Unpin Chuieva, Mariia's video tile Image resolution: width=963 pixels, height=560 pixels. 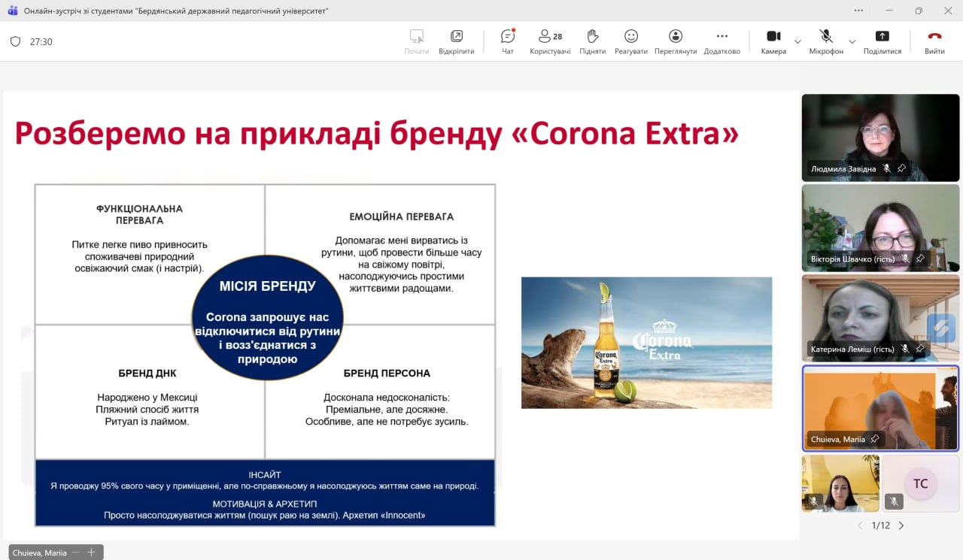coord(874,439)
